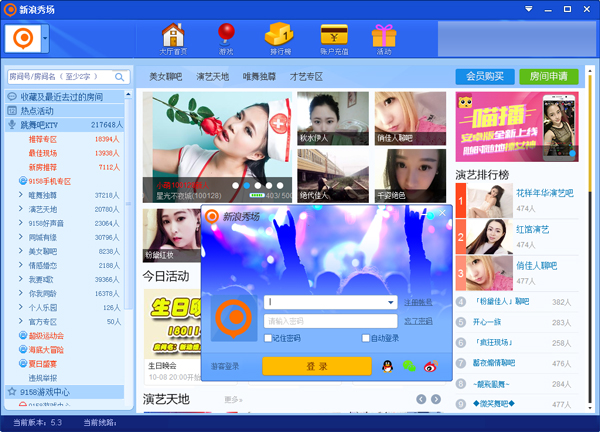Click the user avatar logo at top left

point(23,38)
